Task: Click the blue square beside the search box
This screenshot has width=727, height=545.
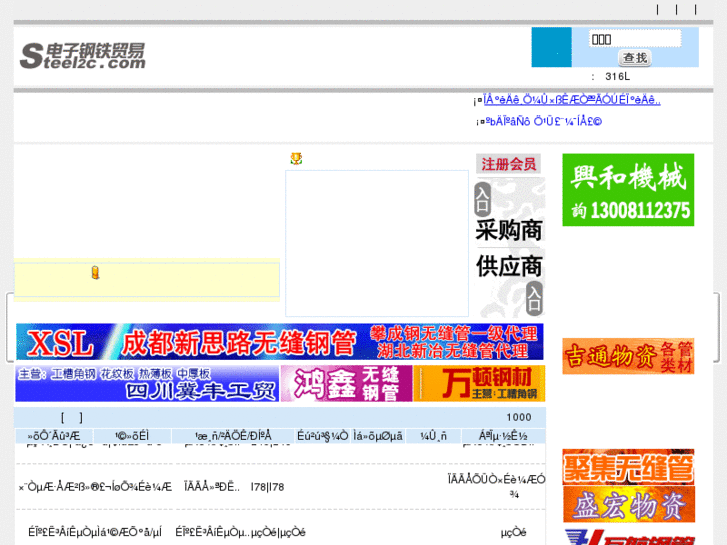Action: [x=551, y=47]
